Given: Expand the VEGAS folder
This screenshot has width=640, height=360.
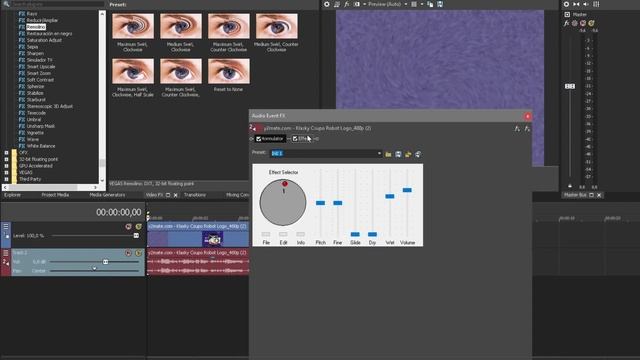Looking at the screenshot, I should (7, 172).
